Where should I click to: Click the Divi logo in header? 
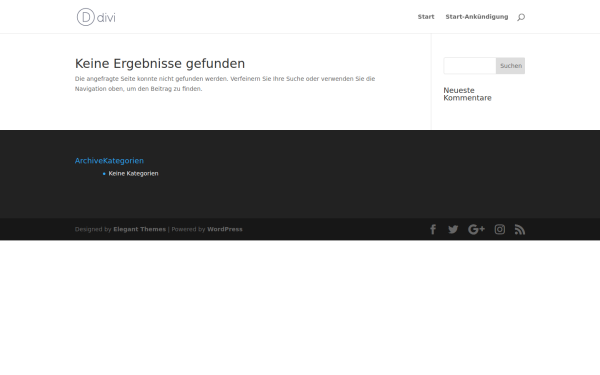[96, 17]
